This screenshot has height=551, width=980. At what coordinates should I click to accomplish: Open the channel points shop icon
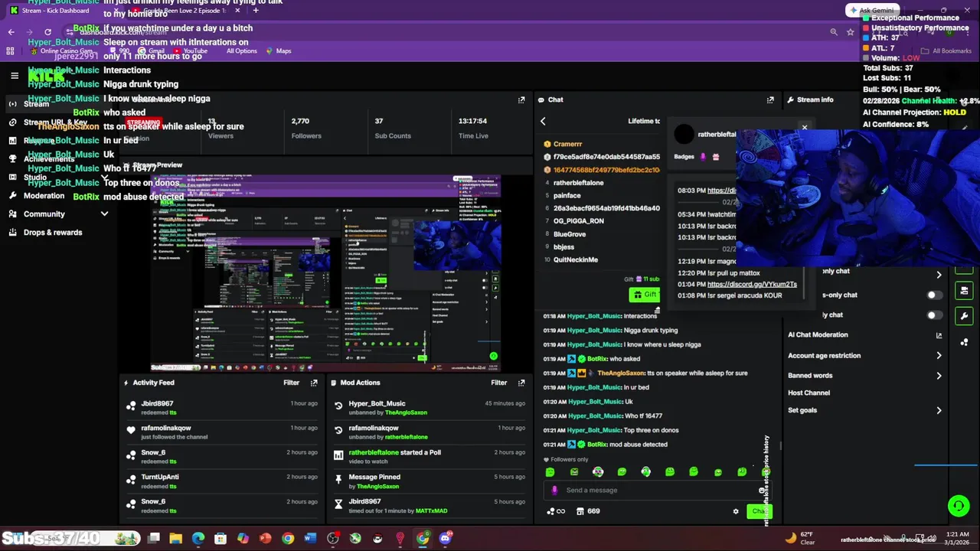pos(580,511)
